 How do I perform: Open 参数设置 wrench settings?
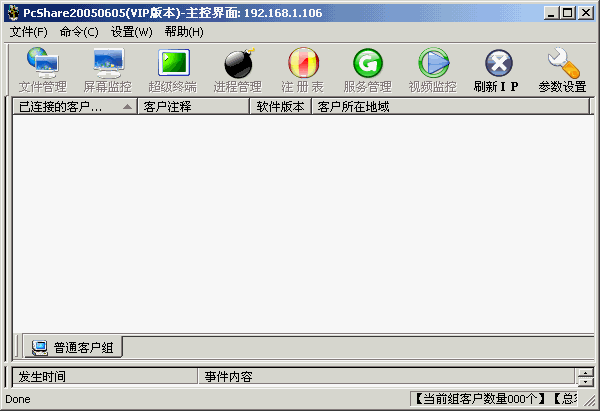[x=562, y=71]
